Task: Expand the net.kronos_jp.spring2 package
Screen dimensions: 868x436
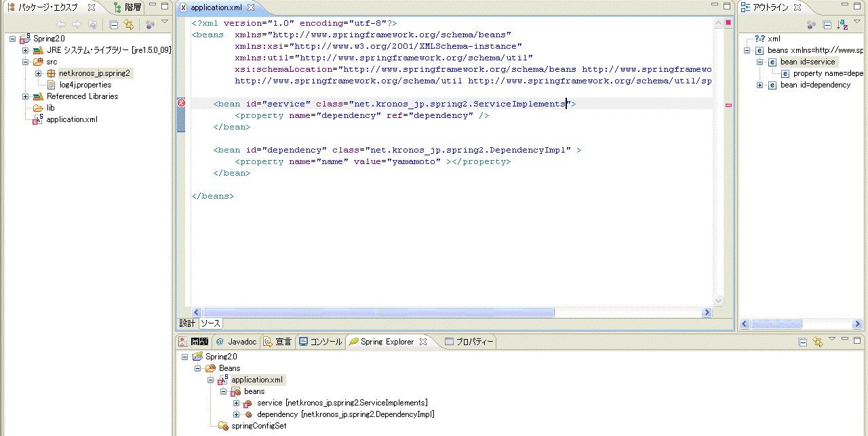Action: point(39,73)
